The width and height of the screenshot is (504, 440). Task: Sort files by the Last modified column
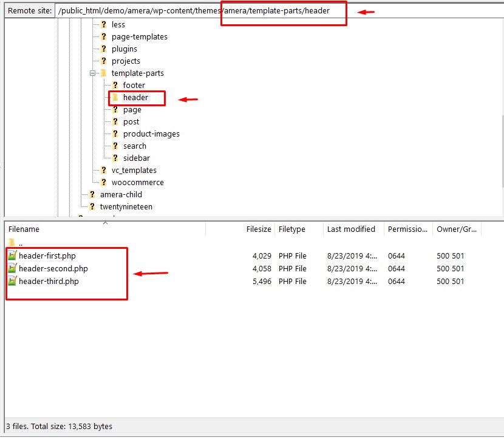351,229
